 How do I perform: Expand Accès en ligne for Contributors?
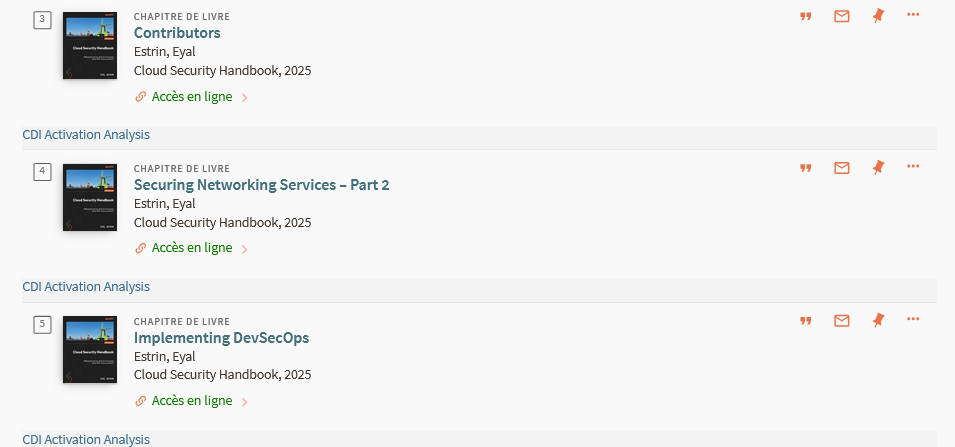click(191, 96)
